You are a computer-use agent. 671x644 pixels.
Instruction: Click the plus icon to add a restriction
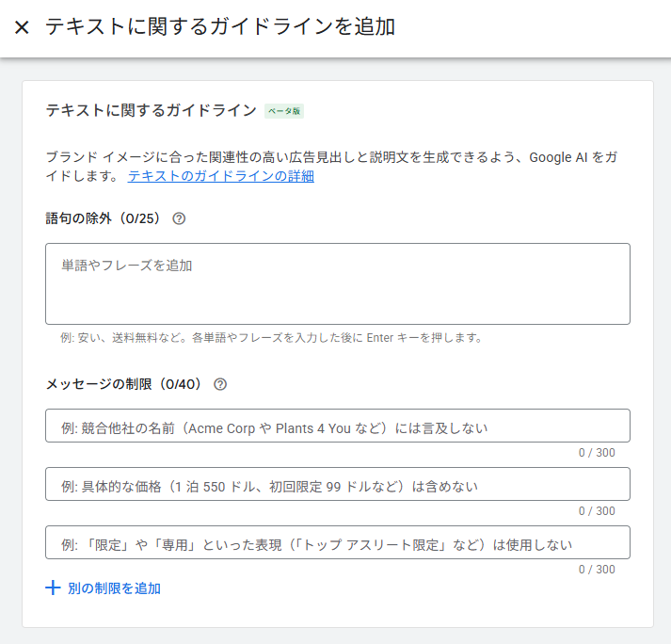coord(53,588)
